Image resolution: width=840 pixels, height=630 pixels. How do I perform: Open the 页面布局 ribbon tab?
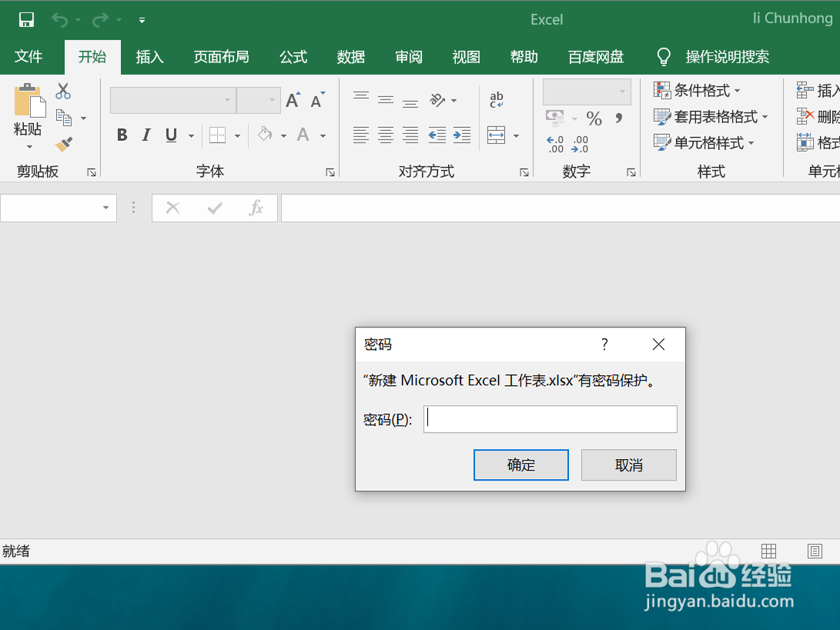point(221,56)
